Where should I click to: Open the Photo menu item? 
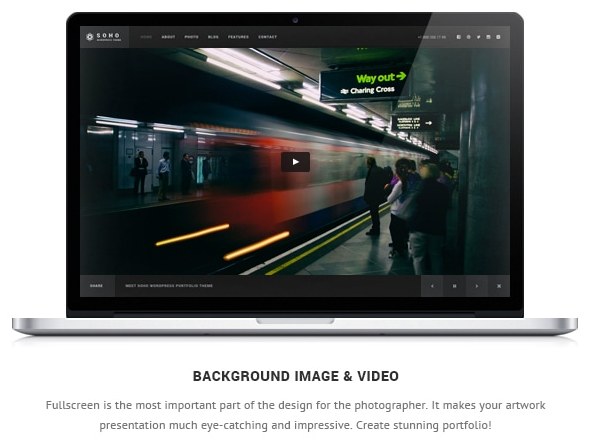point(192,37)
